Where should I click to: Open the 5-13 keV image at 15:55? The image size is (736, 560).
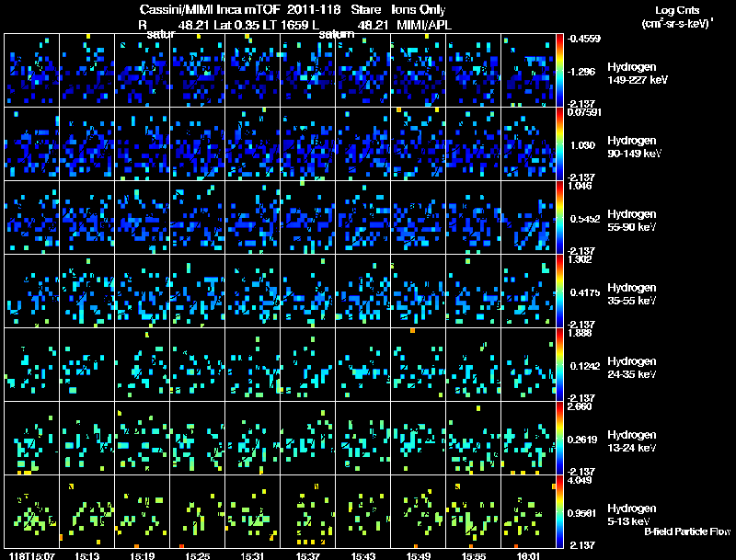pyautogui.click(x=474, y=511)
